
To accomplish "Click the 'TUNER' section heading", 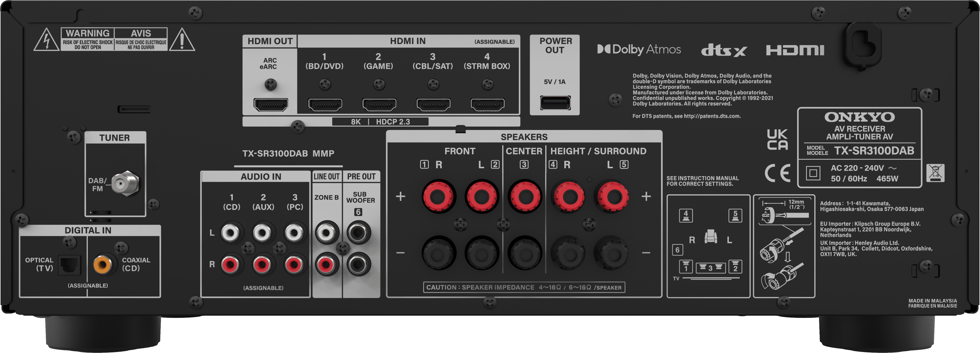I will click(115, 138).
